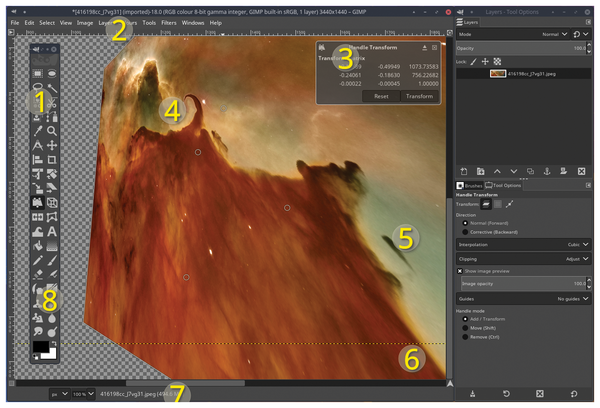Viewport: 600px width, 408px height.
Task: Open the Guides dropdown
Action: [x=523, y=299]
